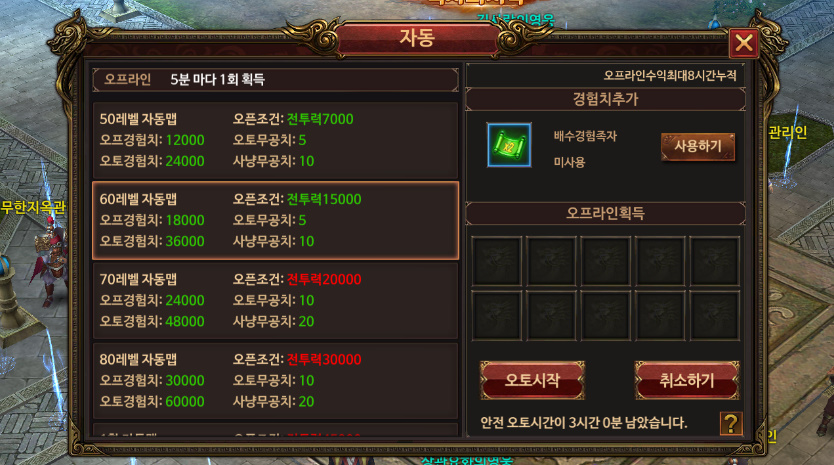This screenshot has width=834, height=465.
Task: Select the first slot in bottom reward row
Action: pyautogui.click(x=496, y=315)
